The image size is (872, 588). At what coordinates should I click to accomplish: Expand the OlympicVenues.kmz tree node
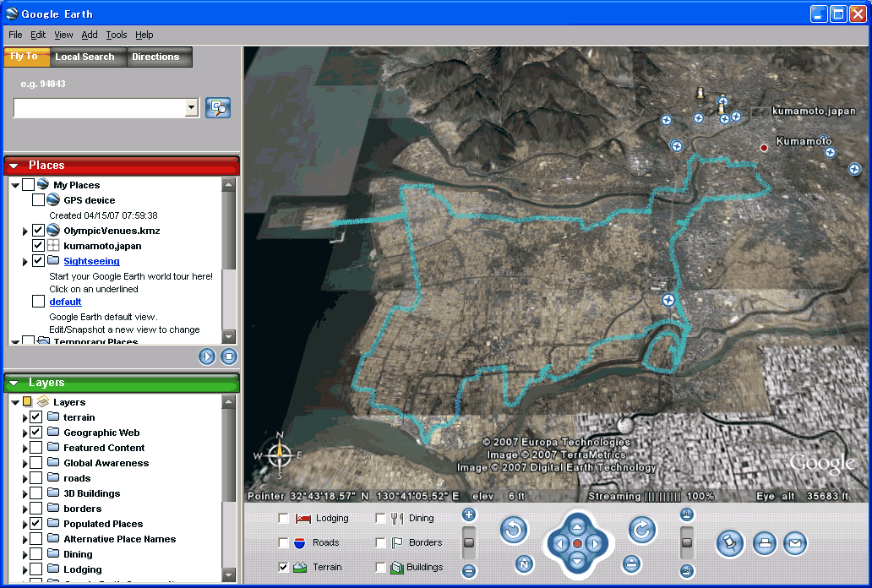(x=25, y=231)
